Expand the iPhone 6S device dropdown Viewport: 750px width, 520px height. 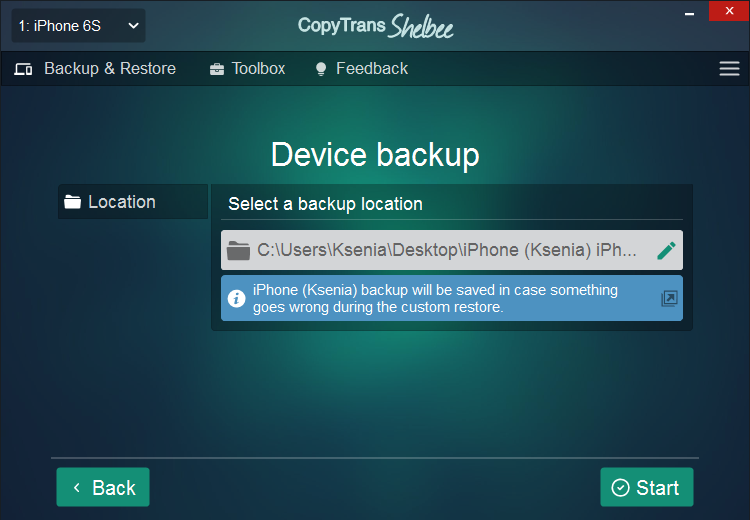78,26
